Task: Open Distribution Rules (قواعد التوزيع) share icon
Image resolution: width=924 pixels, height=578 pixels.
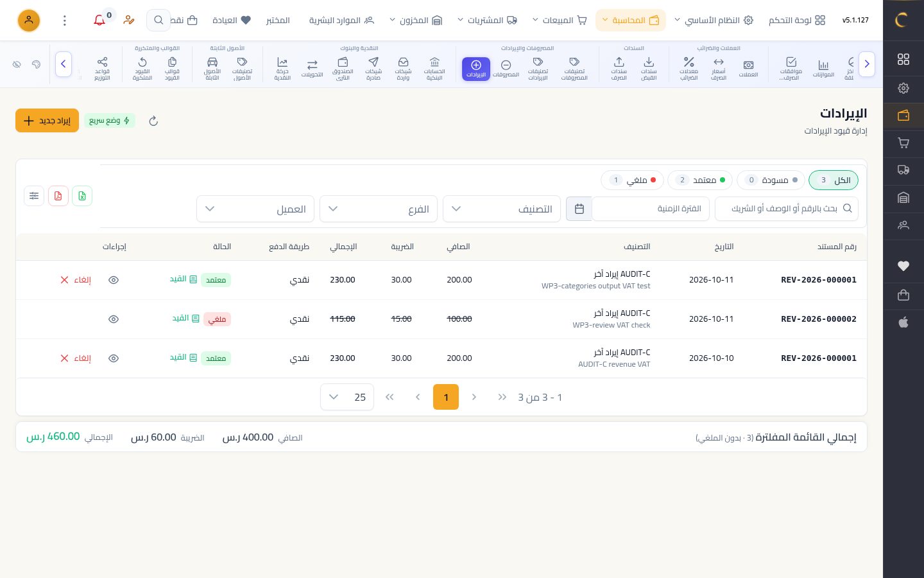Action: coord(102,68)
